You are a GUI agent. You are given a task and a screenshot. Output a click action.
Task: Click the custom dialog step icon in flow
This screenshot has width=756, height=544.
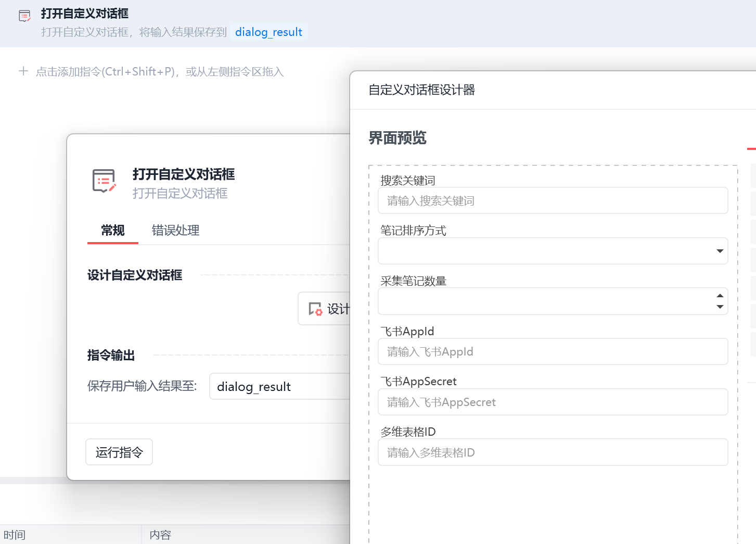click(24, 16)
